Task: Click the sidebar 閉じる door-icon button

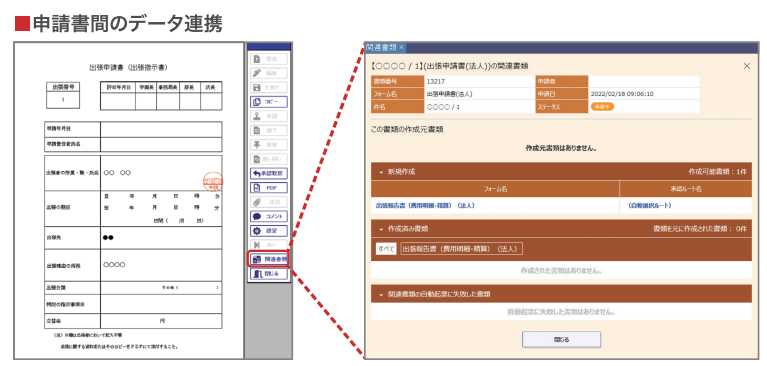Action: tap(269, 274)
